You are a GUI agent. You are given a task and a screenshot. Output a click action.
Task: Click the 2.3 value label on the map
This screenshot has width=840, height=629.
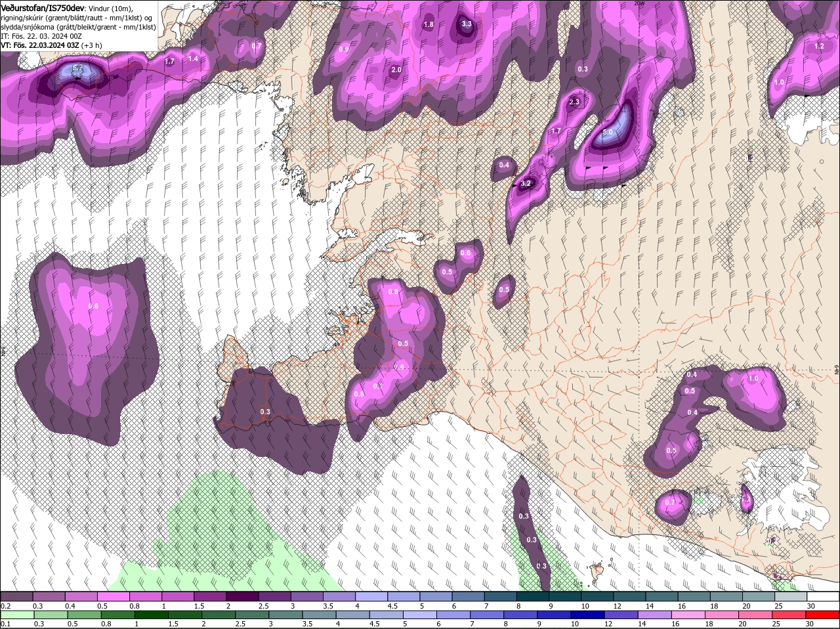pos(574,102)
